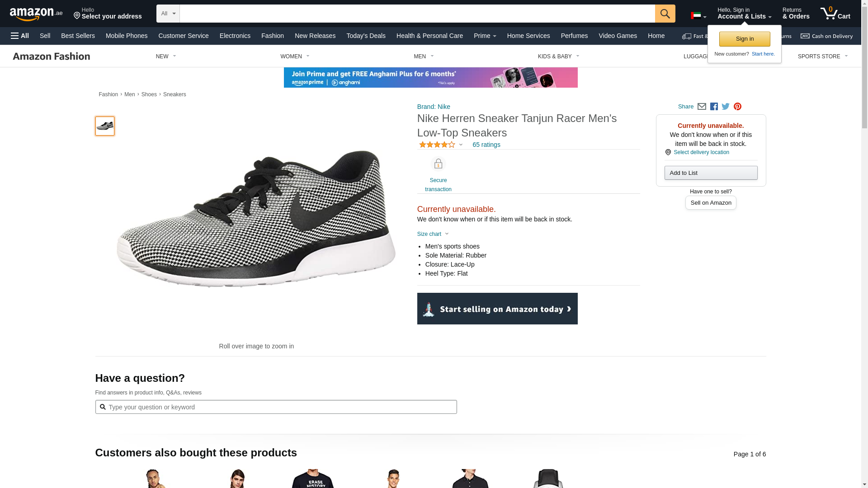Share the product on Facebook

(x=714, y=107)
